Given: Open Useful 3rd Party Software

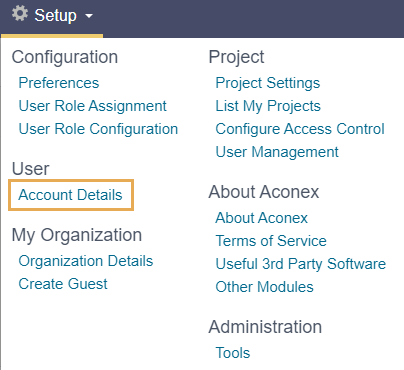Looking at the screenshot, I should [301, 264].
